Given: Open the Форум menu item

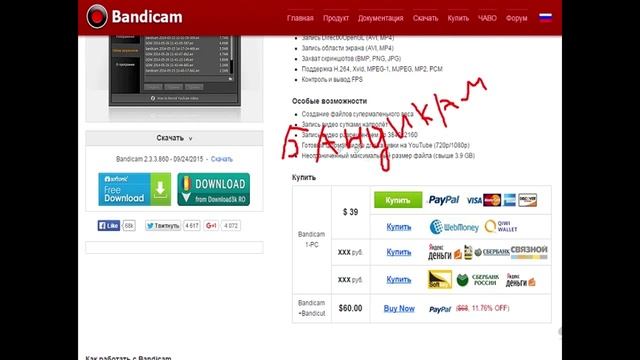Looking at the screenshot, I should (516, 18).
